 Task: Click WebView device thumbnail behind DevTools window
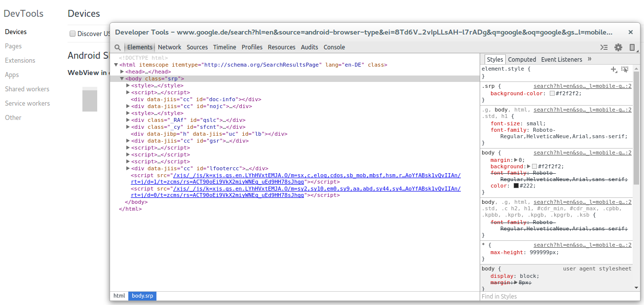pyautogui.click(x=90, y=99)
